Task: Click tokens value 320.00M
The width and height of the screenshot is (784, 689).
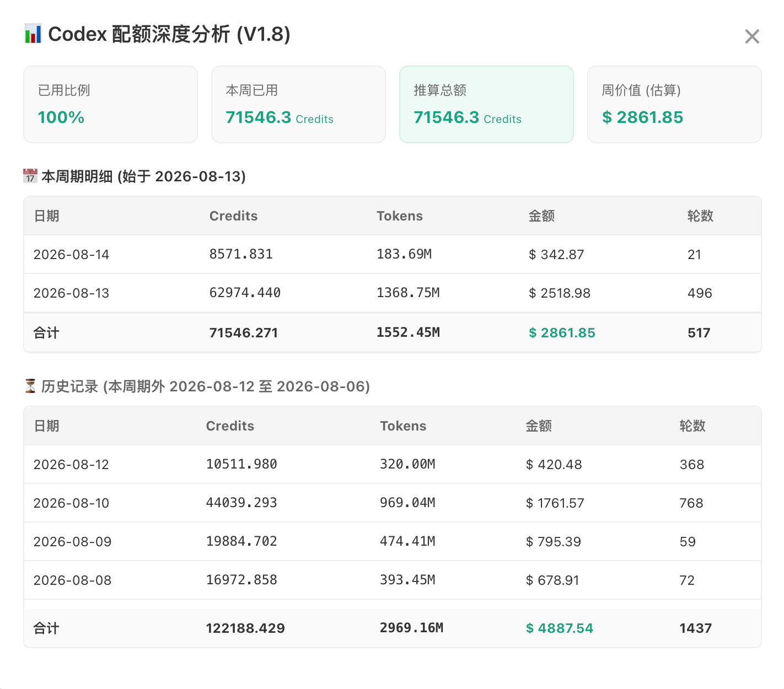Action: tap(407, 464)
